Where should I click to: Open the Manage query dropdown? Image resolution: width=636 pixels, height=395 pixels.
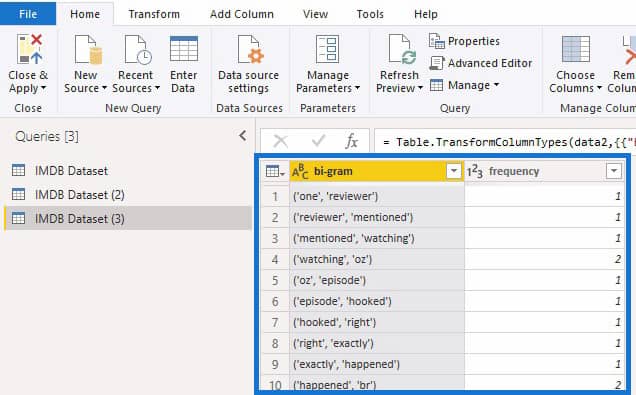tap(464, 85)
